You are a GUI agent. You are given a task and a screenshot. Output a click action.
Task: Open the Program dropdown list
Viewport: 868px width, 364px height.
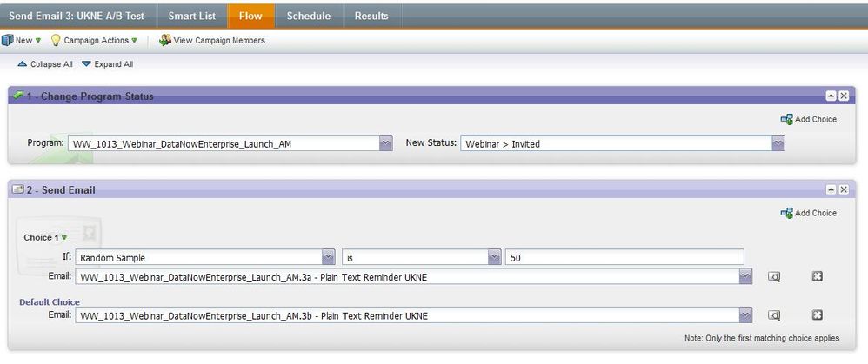[386, 143]
